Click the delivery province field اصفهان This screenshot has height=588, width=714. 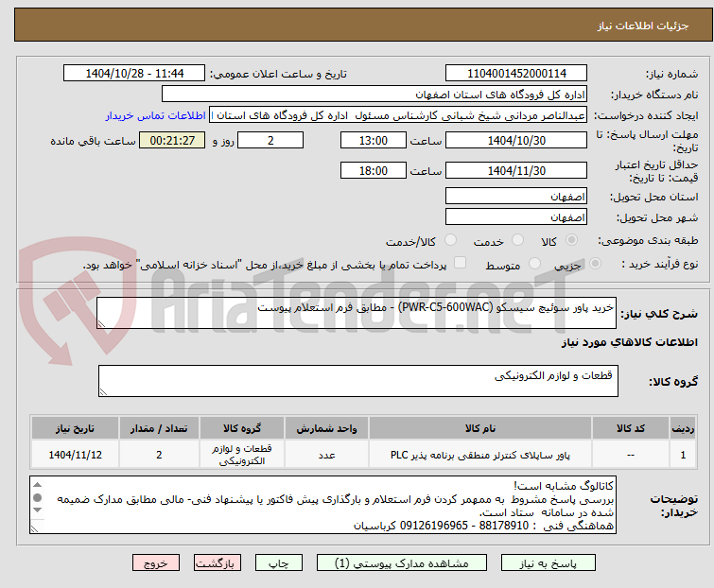pos(516,196)
